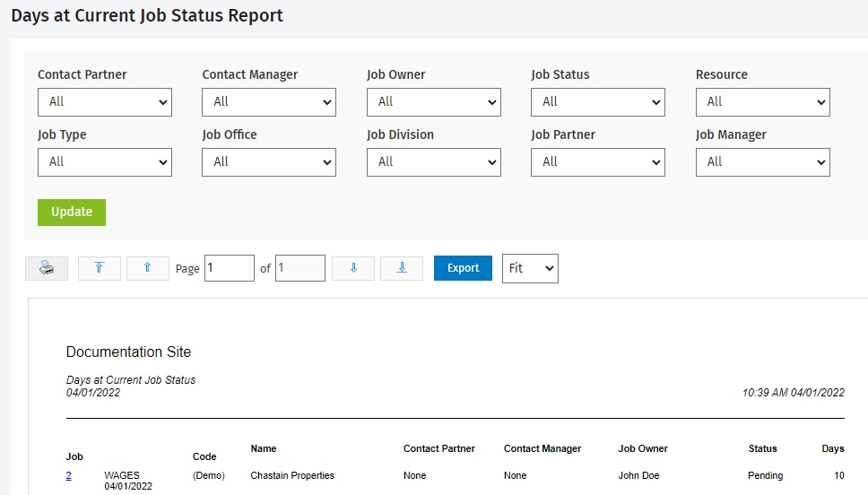Expand the Contact Manager filter
The height and width of the screenshot is (495, 868).
pyautogui.click(x=269, y=102)
